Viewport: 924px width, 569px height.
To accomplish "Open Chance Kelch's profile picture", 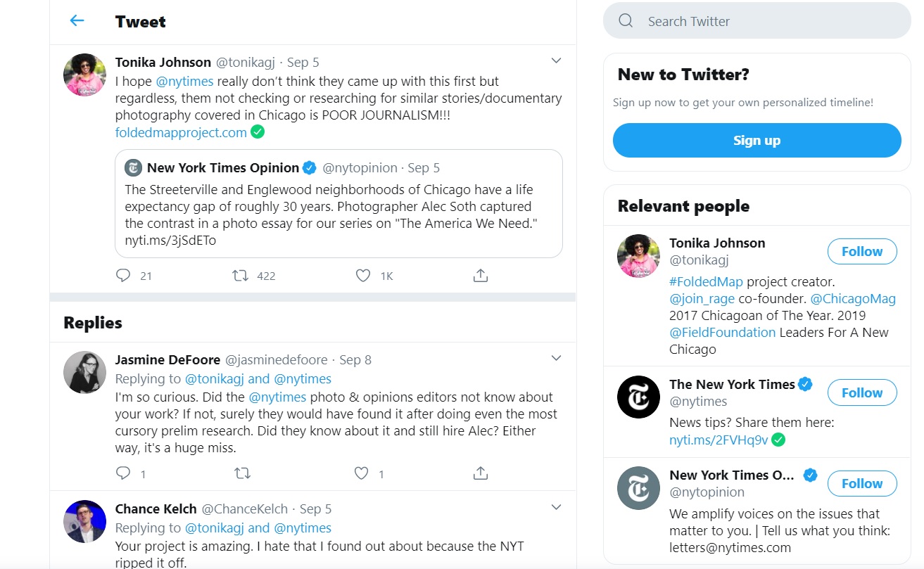I will click(84, 521).
